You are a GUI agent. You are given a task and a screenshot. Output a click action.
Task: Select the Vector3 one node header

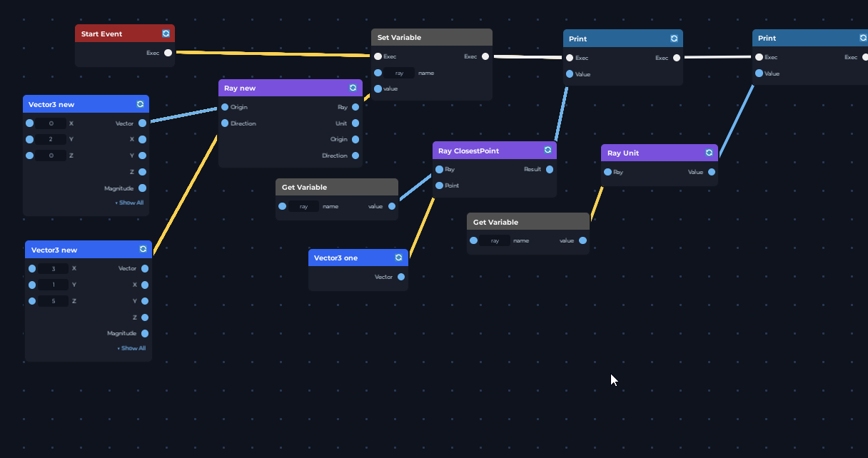pos(358,258)
